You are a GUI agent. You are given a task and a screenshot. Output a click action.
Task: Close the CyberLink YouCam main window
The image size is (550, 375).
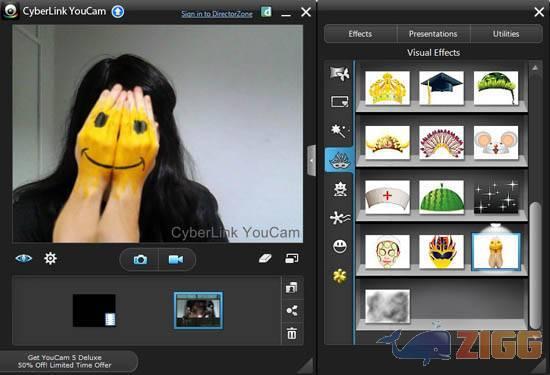306,12
